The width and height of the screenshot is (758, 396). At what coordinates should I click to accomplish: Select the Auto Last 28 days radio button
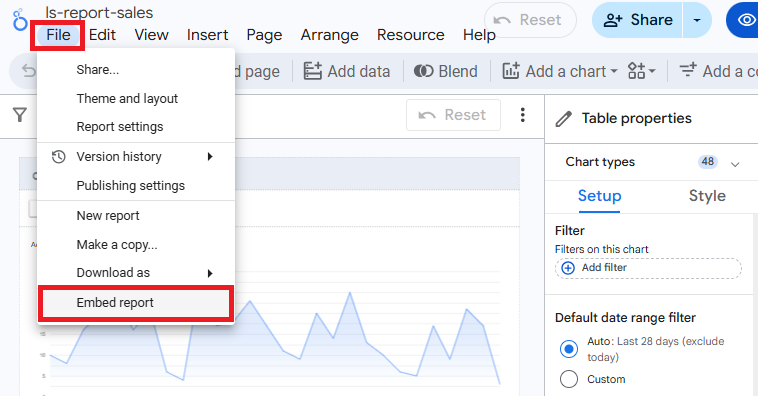tap(568, 349)
